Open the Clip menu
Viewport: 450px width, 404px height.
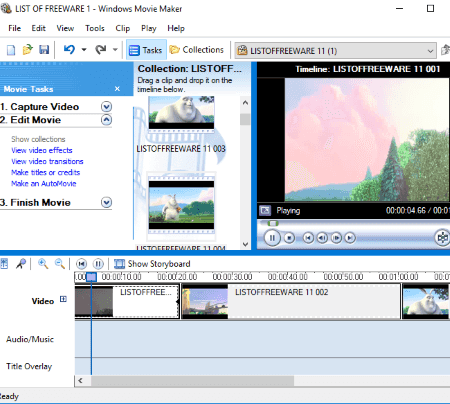tap(122, 28)
